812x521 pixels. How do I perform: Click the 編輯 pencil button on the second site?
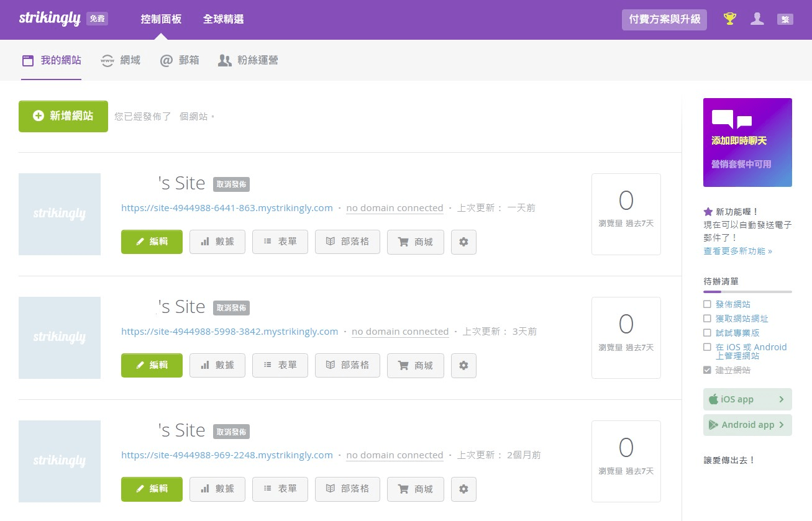coord(152,365)
